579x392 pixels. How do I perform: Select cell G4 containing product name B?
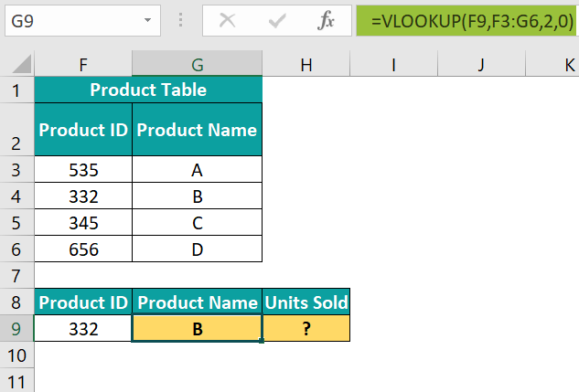pyautogui.click(x=198, y=196)
